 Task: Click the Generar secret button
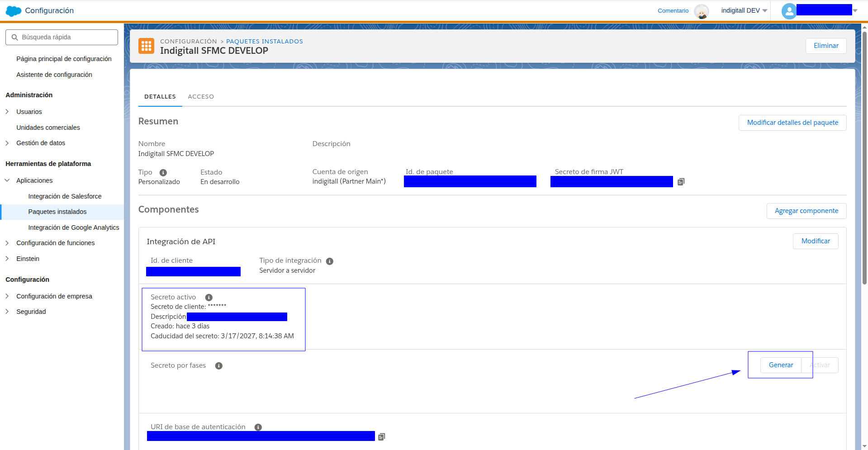781,365
